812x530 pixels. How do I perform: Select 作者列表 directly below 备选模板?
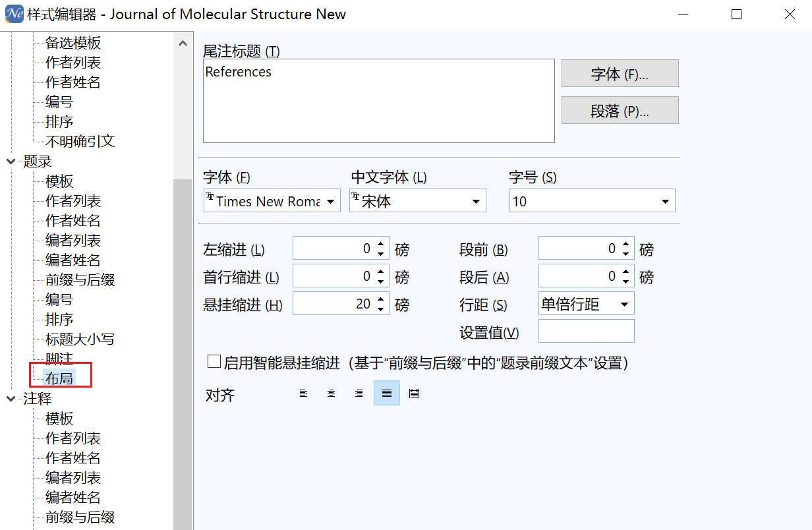click(73, 63)
